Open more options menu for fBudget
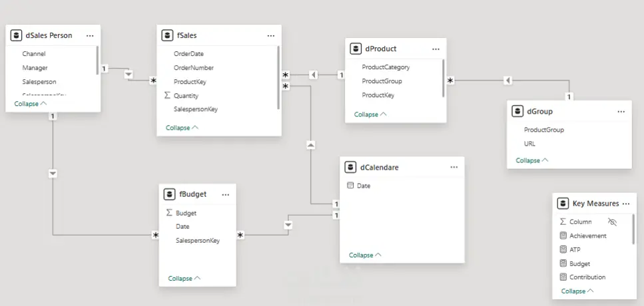This screenshot has height=306, width=644. 225,194
